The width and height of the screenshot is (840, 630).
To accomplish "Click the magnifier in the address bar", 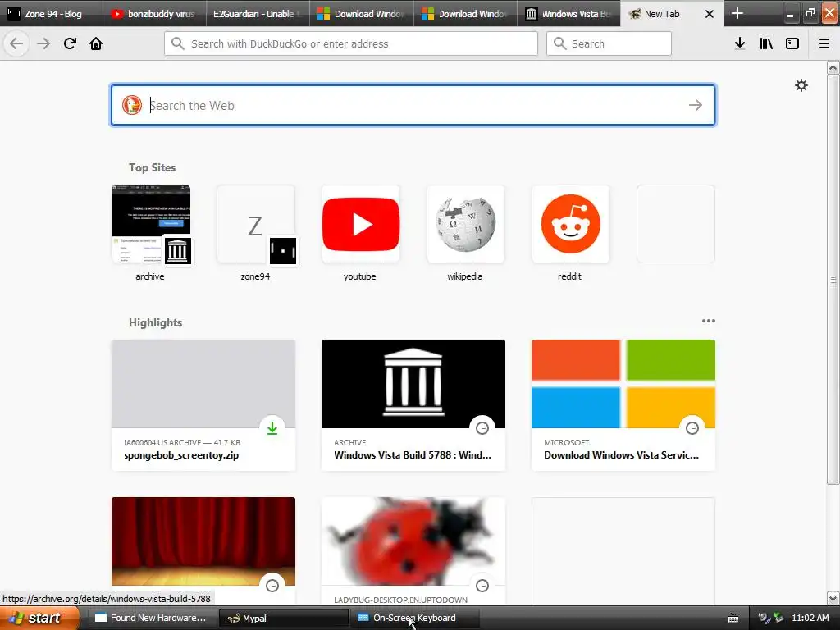I will (x=178, y=43).
